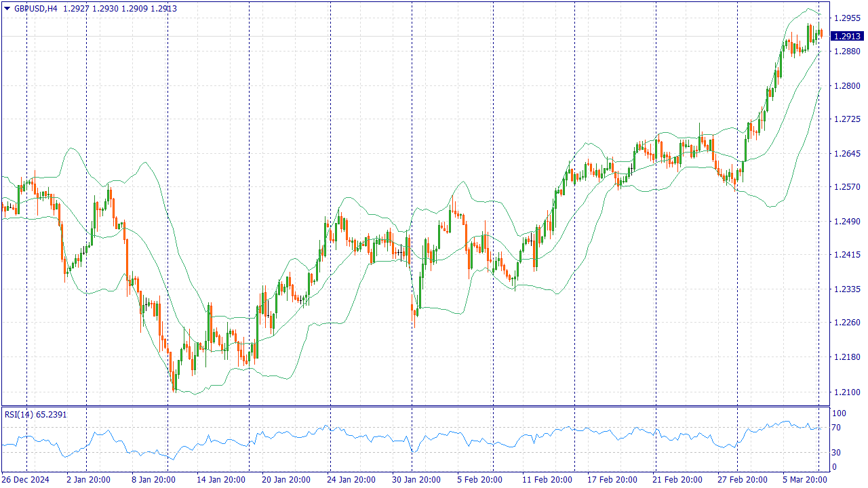868x488 pixels.
Task: Select the 1.2490 price axis label
Action: (x=847, y=222)
